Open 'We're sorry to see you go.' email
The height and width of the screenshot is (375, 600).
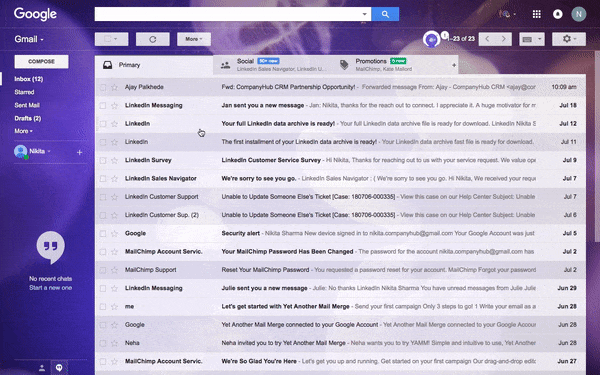tap(340, 179)
